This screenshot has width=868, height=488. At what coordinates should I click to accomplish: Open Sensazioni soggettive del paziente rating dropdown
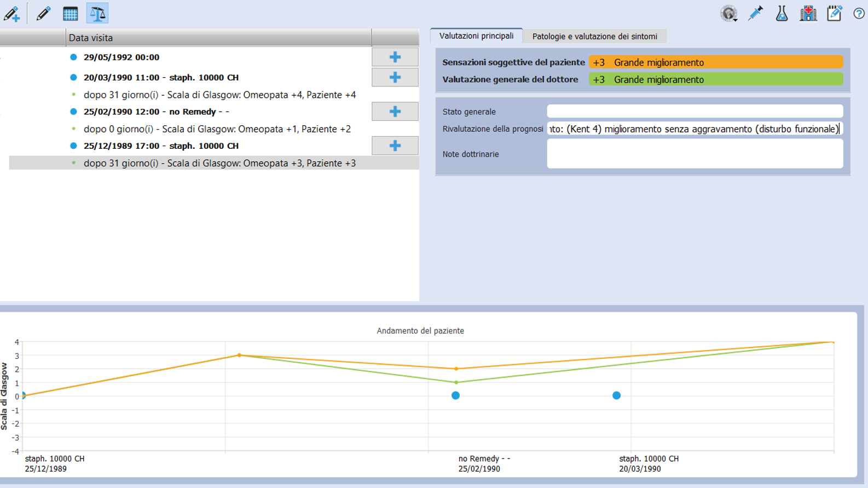point(715,62)
